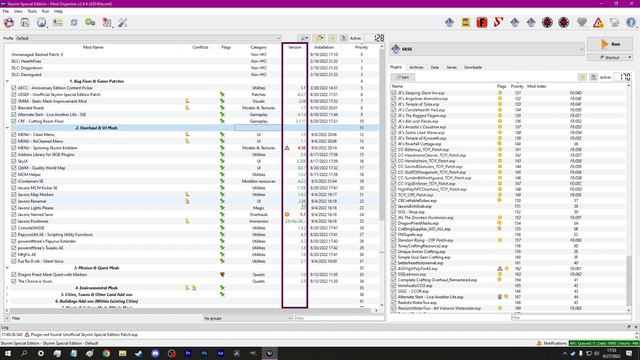Screen dimensions: 640x360
Task: Switch to the Downloads tab
Action: tap(473, 67)
